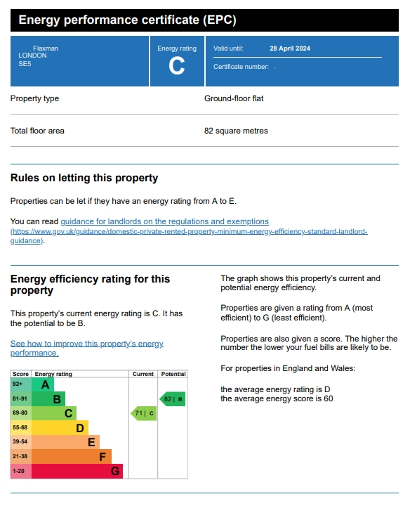Viewport: 417px width, 532px height.
Task: Click the current 71 C arrow marker
Action: 144,413
